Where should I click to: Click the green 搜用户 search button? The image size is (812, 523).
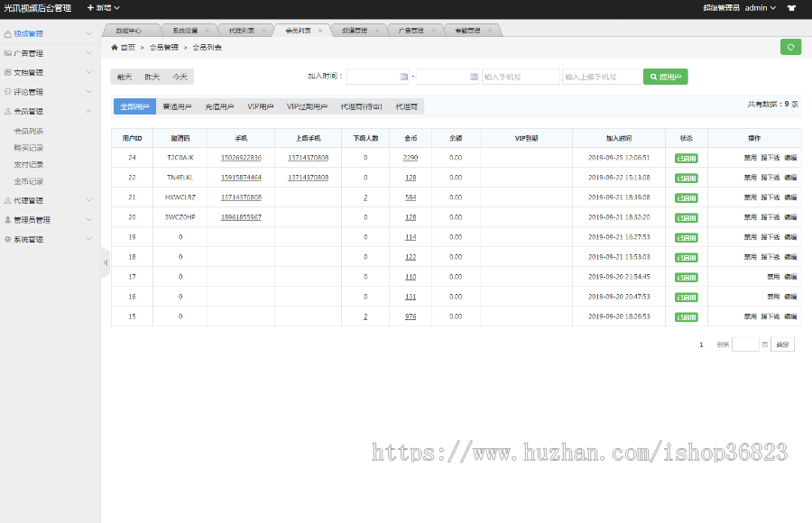point(666,77)
